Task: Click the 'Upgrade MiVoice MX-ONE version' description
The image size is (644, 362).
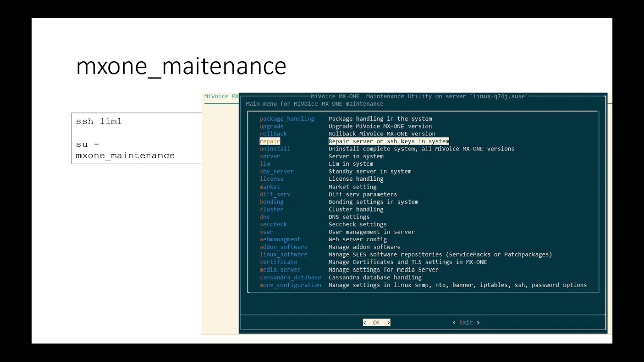Action: coord(380,126)
